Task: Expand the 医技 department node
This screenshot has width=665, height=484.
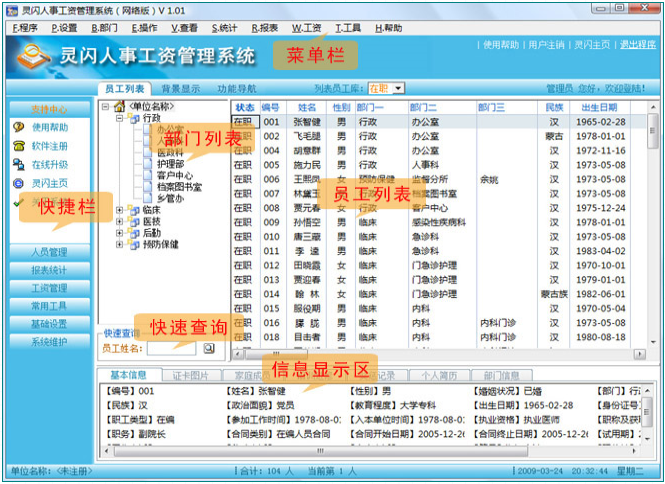Action: tap(120, 221)
